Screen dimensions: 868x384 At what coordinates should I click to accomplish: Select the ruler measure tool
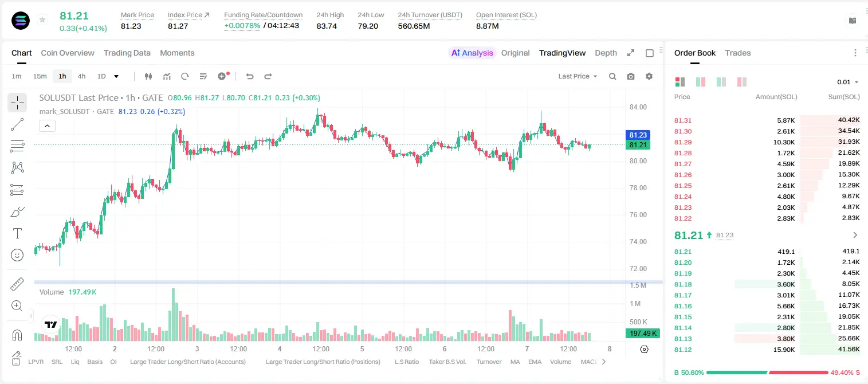coord(17,284)
